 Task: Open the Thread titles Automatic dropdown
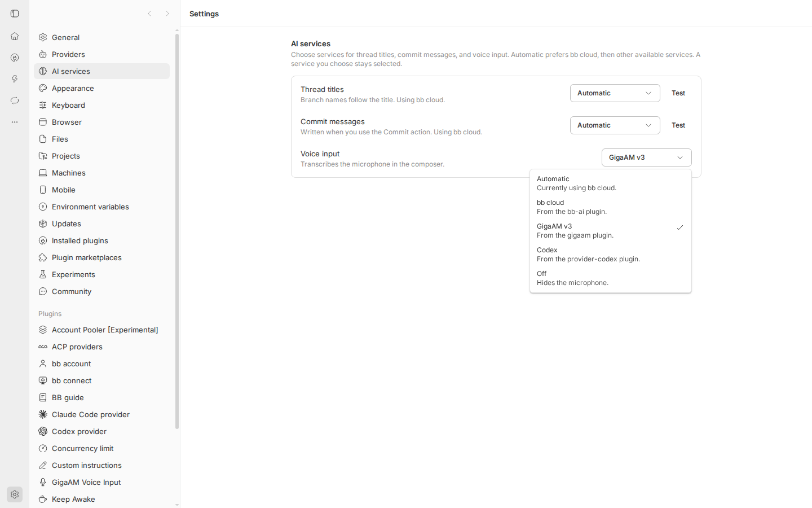coord(615,93)
